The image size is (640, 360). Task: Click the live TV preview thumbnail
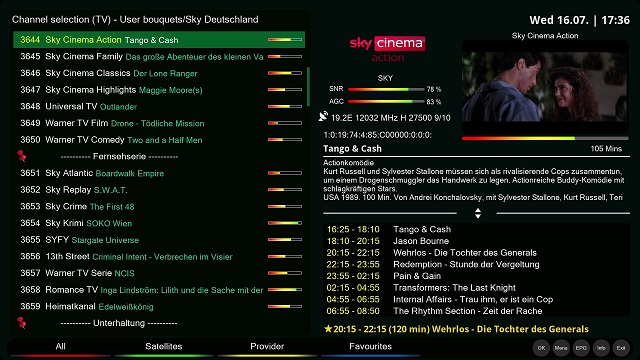tap(545, 86)
